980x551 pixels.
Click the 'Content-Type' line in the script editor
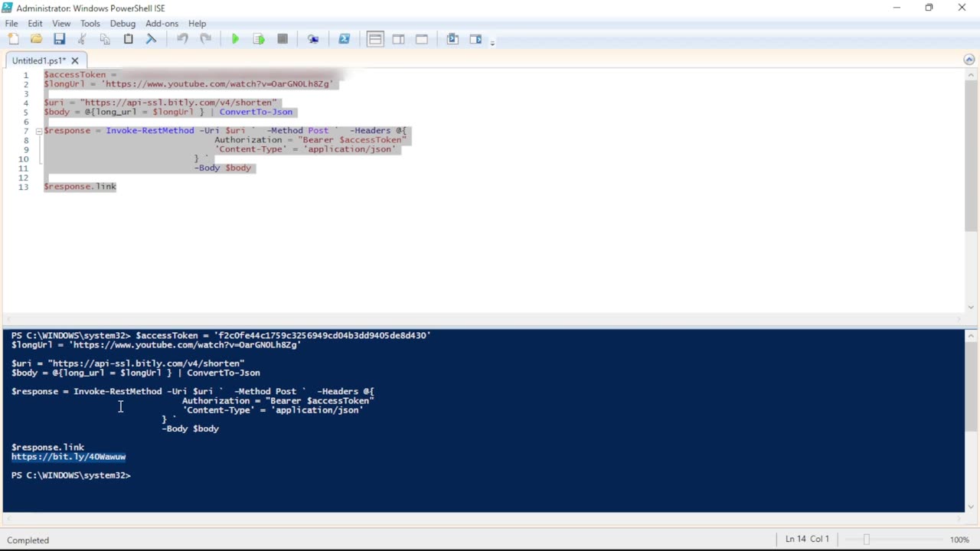(x=305, y=149)
